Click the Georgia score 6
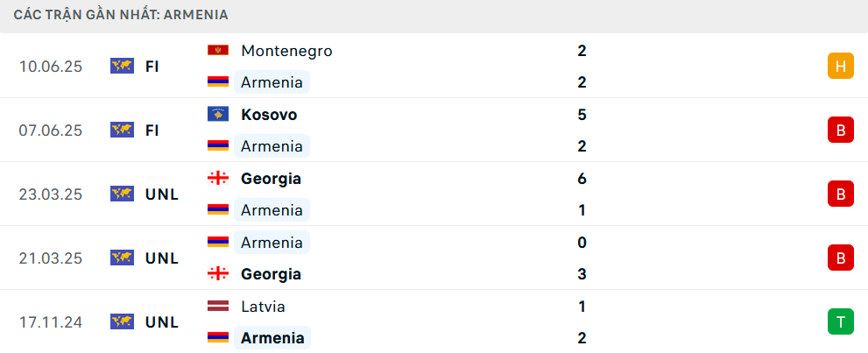The image size is (868, 353). point(582,179)
